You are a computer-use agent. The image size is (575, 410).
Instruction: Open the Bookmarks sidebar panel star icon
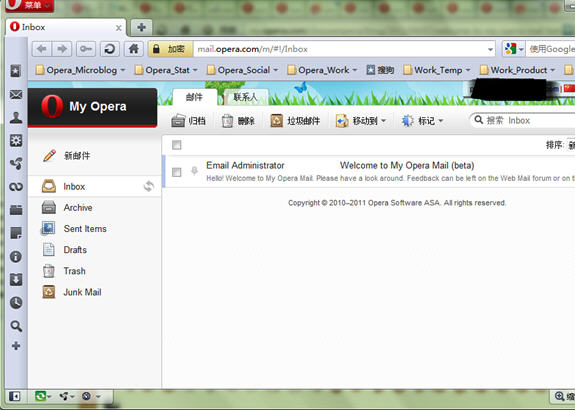tap(16, 71)
